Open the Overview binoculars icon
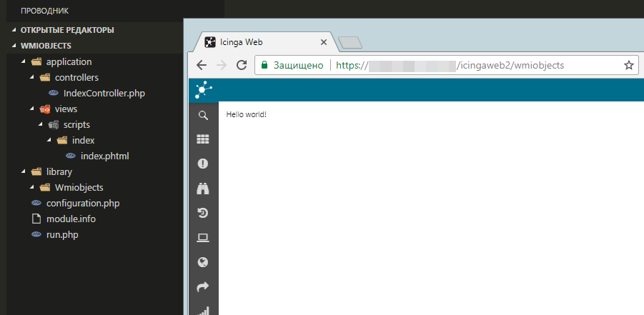This screenshot has width=644, height=315. pyautogui.click(x=203, y=189)
